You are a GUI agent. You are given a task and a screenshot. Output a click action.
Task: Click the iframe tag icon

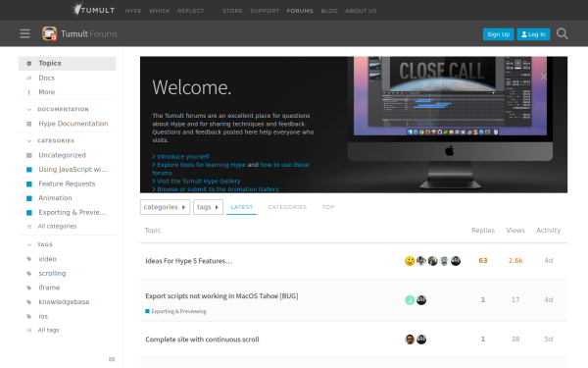[29, 288]
